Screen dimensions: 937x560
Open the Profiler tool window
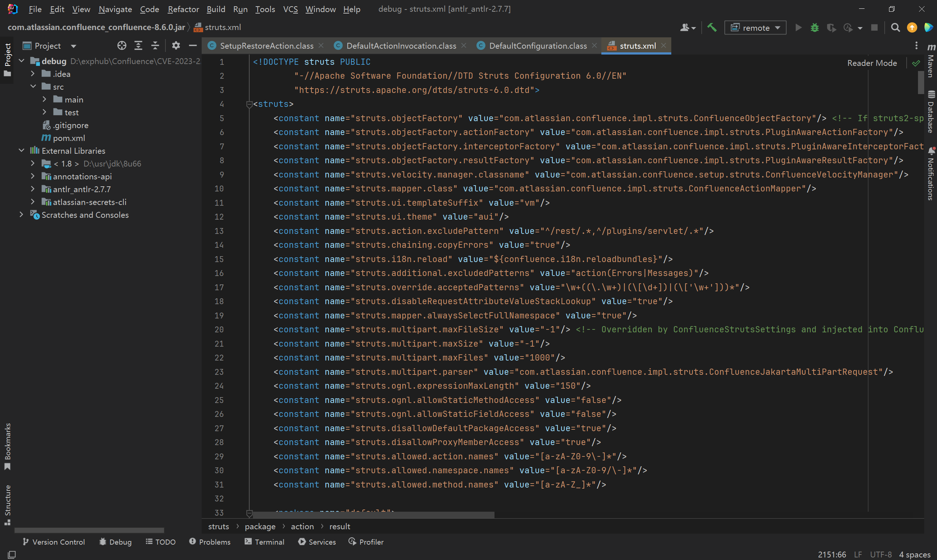click(366, 542)
